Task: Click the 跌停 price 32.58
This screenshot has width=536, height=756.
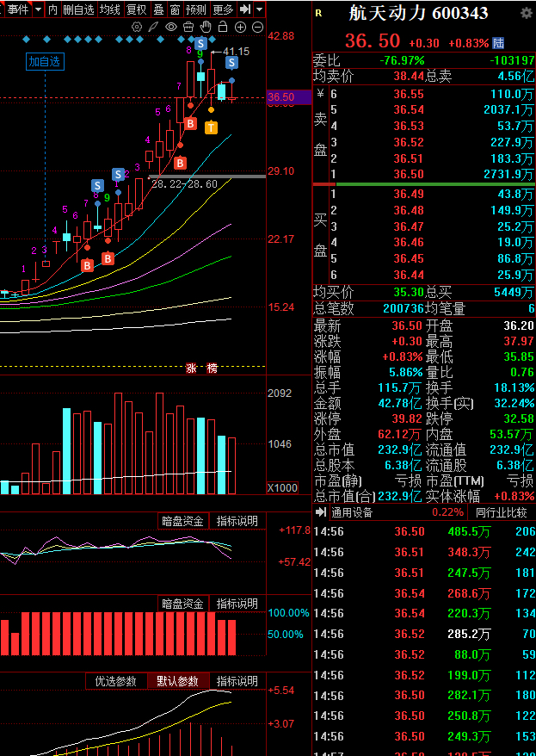Action: tap(519, 418)
